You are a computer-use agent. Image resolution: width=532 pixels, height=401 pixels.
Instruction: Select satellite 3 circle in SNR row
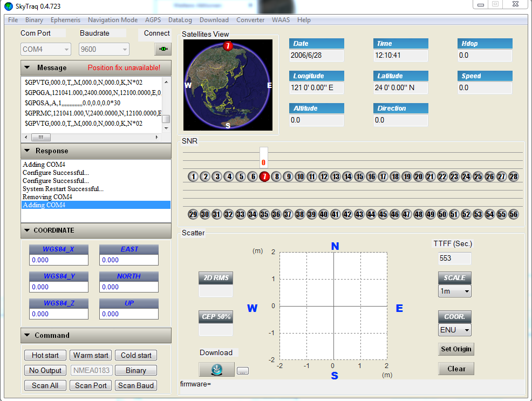(x=217, y=176)
